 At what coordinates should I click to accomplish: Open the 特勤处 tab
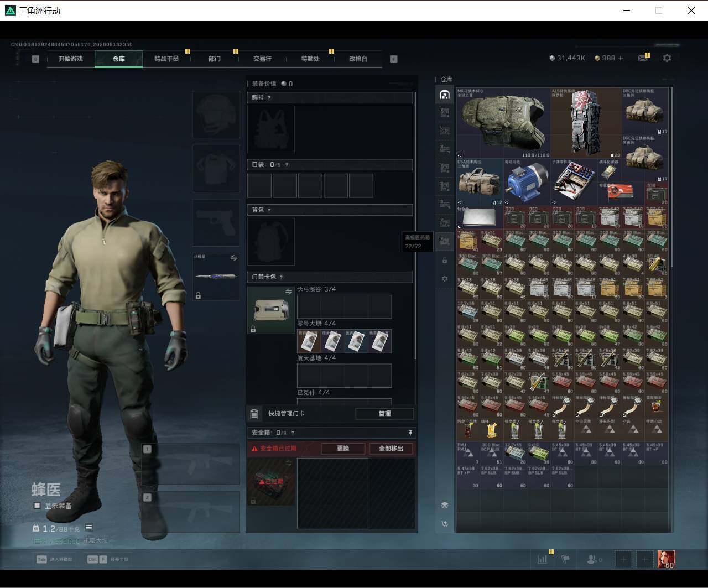coord(310,59)
